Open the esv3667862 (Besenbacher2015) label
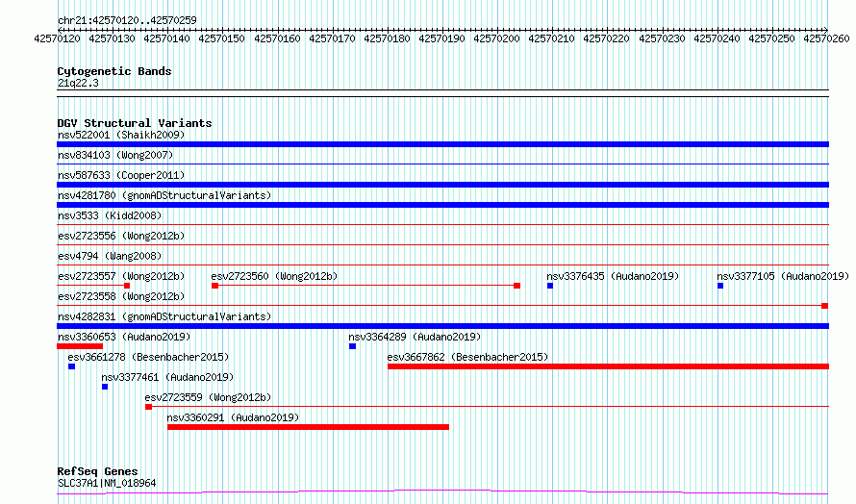Viewport: 856px width, 504px height. click(x=467, y=357)
